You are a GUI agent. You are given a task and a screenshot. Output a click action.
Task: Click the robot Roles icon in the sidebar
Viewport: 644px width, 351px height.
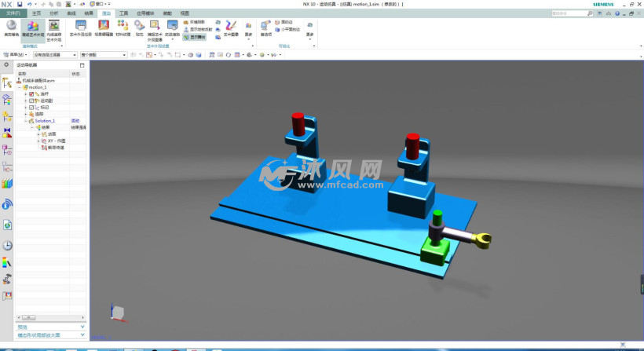[8, 278]
